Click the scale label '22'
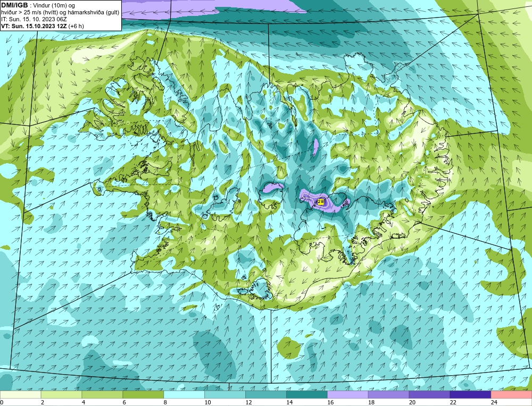 [x=453, y=402]
